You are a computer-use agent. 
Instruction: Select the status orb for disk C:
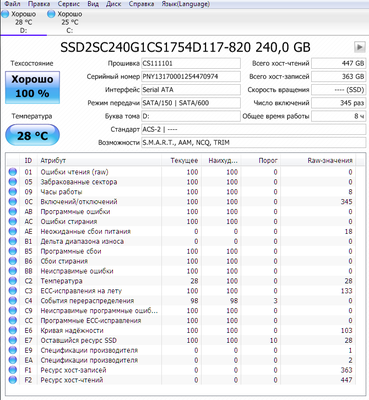(51, 14)
